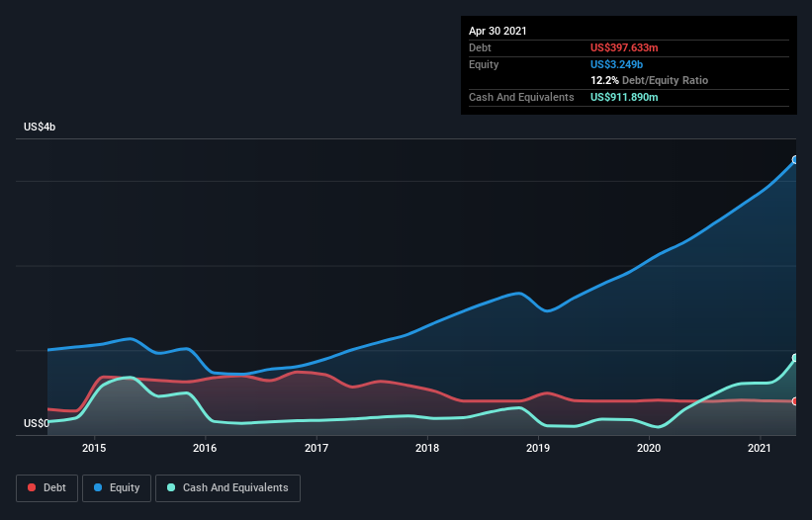
Task: Click the red dot in Debt legend
Action: coord(32,488)
